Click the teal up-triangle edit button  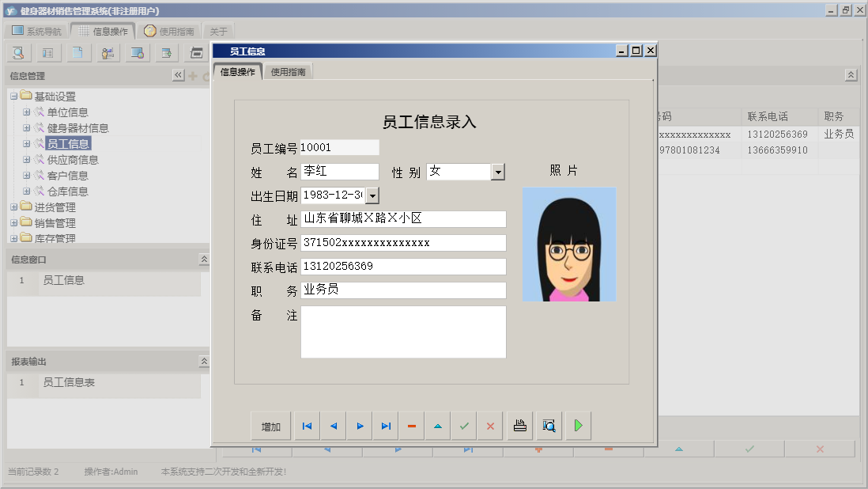click(438, 426)
